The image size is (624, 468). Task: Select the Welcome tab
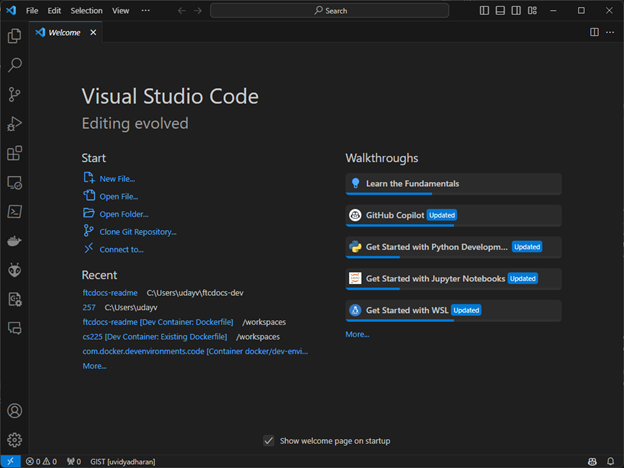click(x=64, y=32)
